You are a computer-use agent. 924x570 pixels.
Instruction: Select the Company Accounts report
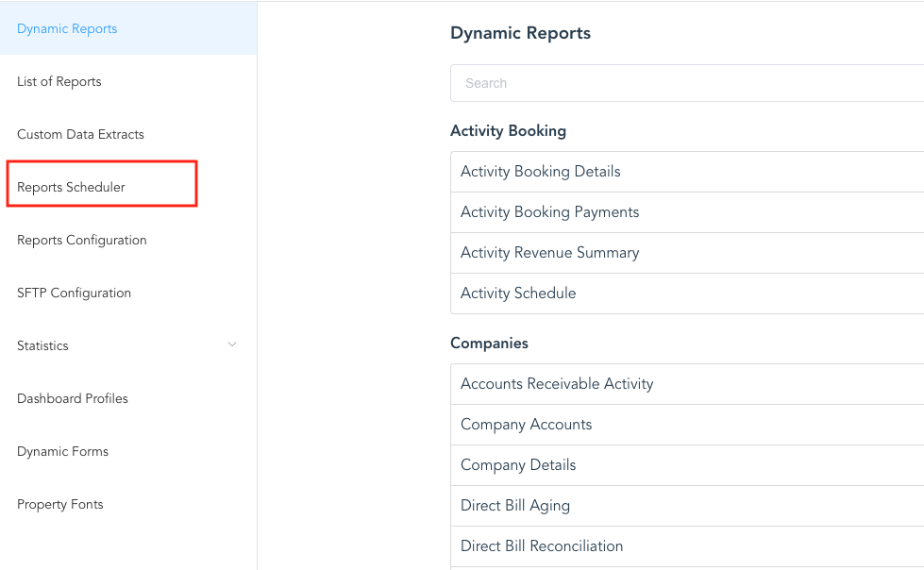pyautogui.click(x=526, y=424)
